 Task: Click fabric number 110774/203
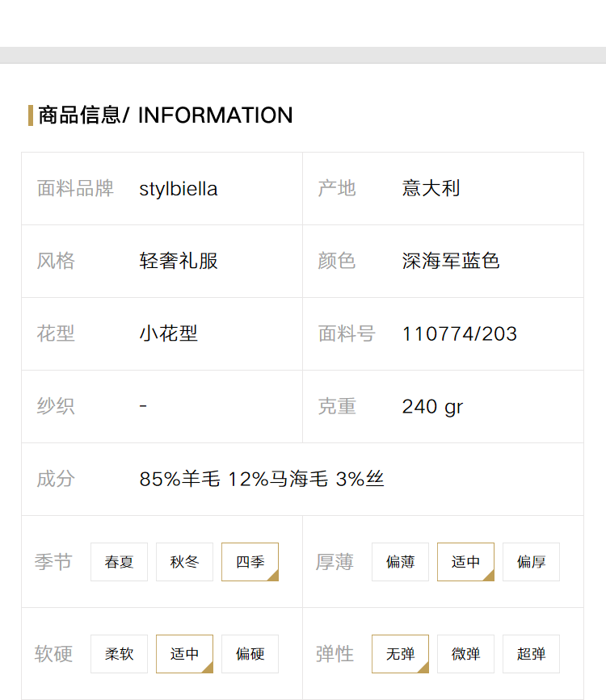(x=460, y=334)
